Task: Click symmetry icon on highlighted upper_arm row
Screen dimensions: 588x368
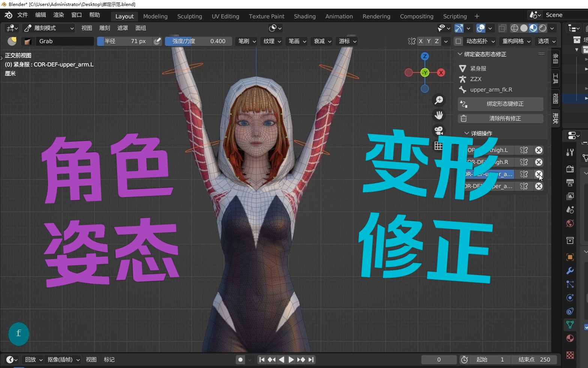Action: point(524,174)
